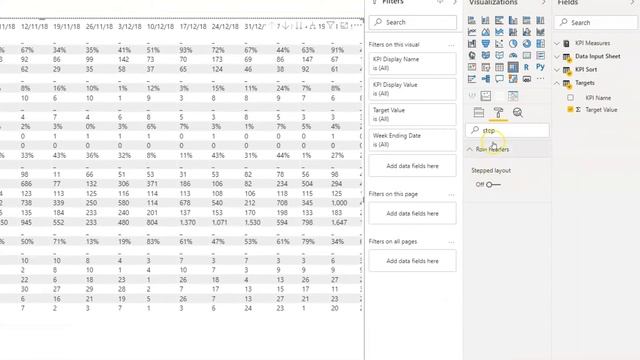
Task: Toggle the Stepped layout switch
Action: [x=493, y=184]
